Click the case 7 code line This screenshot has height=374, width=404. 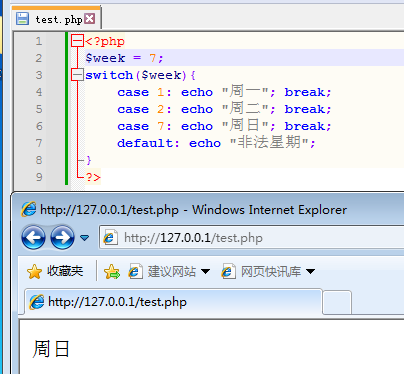224,126
